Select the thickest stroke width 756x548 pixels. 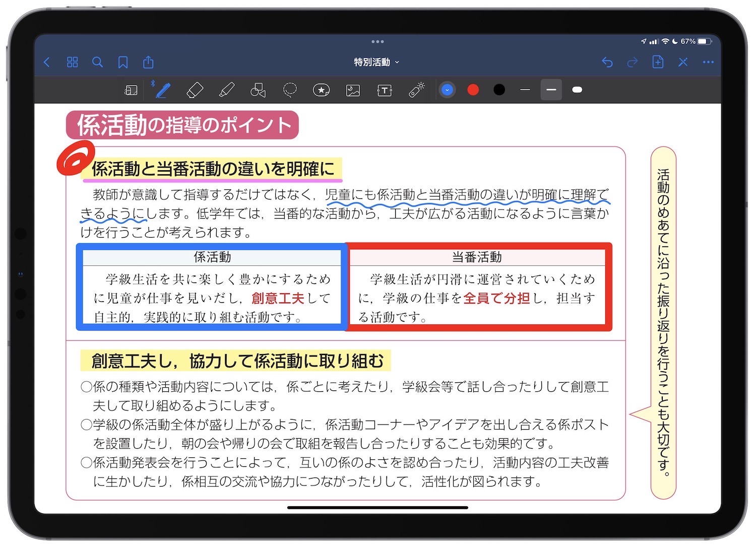pyautogui.click(x=577, y=90)
